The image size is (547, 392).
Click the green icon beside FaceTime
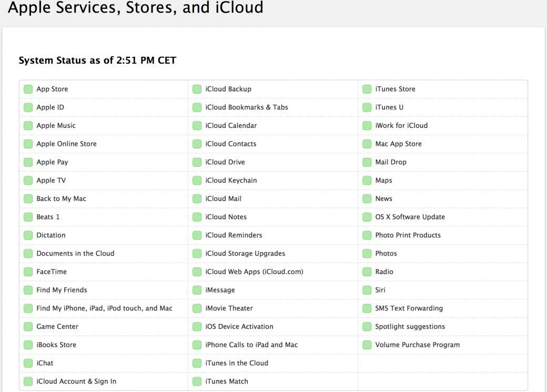tap(28, 272)
